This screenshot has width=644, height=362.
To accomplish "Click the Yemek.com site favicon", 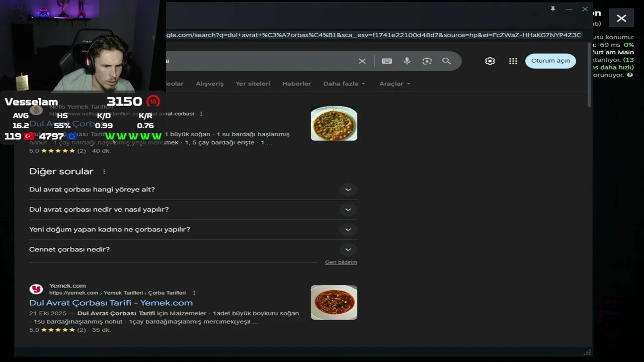I will [36, 289].
